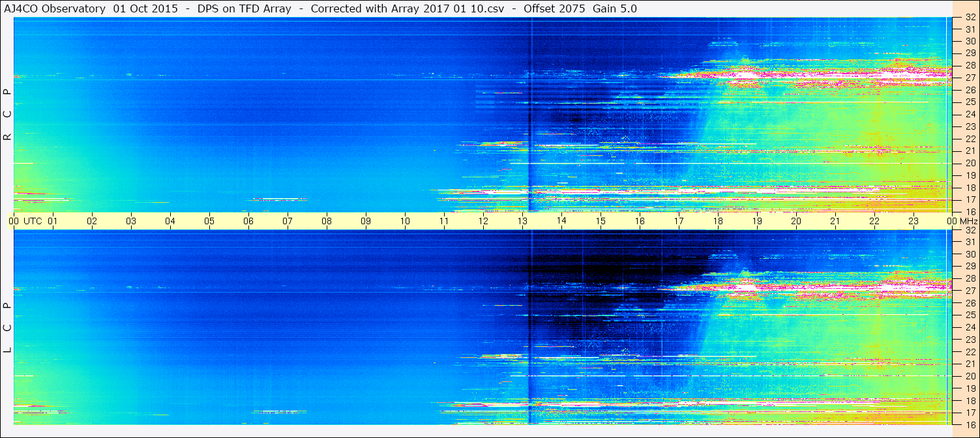Select the 03 hour marker
This screenshot has width=980, height=438.
point(131,221)
